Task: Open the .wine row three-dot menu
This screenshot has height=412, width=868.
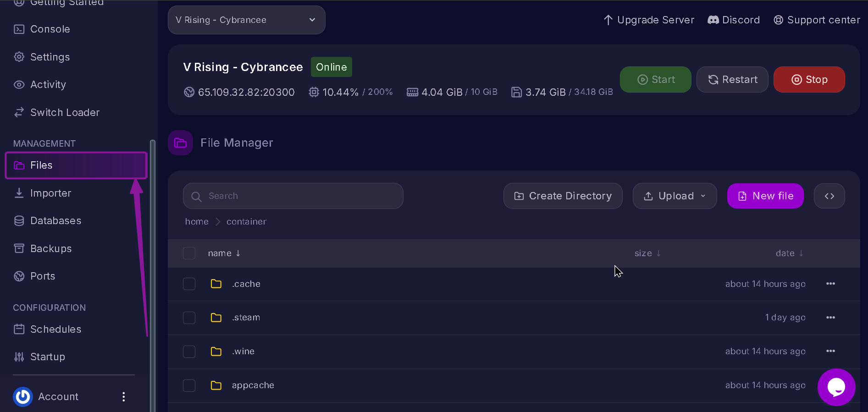Action: 831,351
